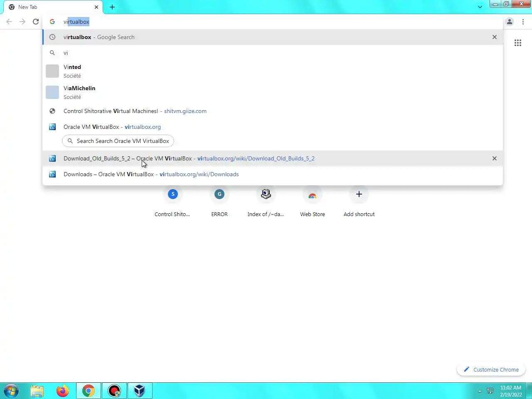Image resolution: width=532 pixels, height=399 pixels.
Task: Open the VirtualBox taskbar icon
Action: tap(140, 391)
